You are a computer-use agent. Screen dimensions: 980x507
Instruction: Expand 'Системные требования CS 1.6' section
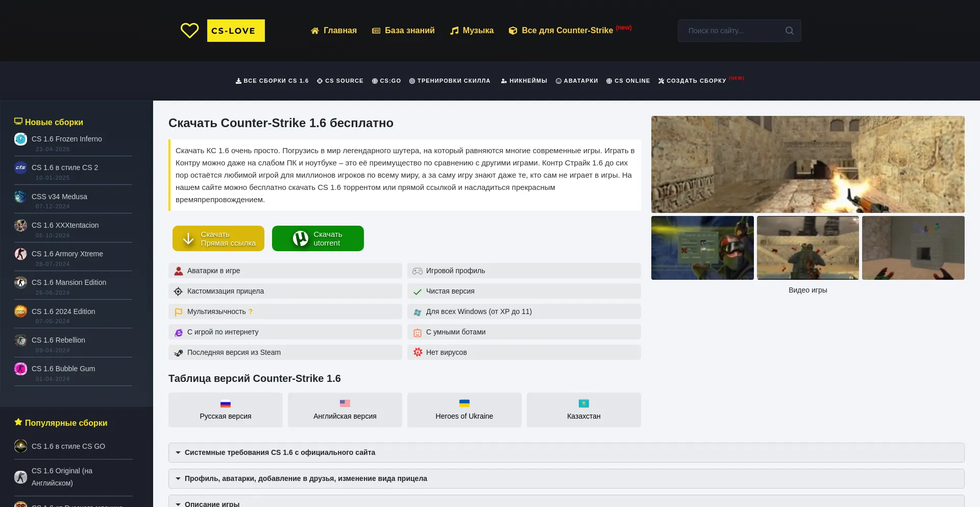[280, 452]
